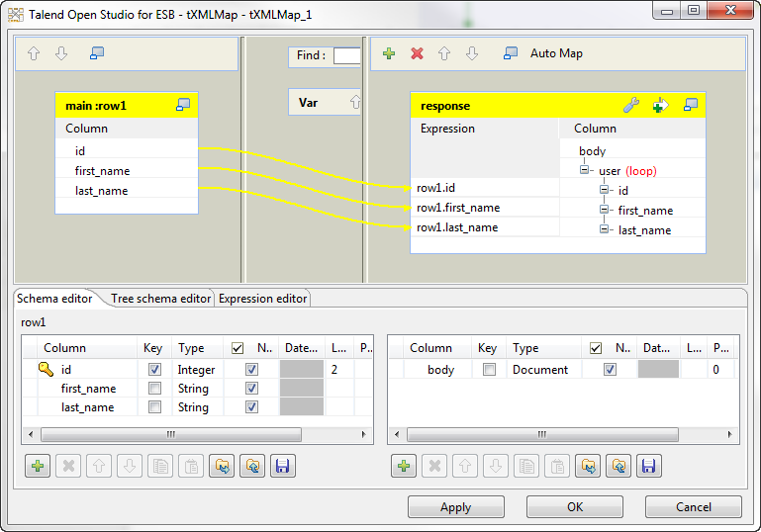Save the row1 schema with floppy icon
The image size is (761, 532).
(283, 466)
